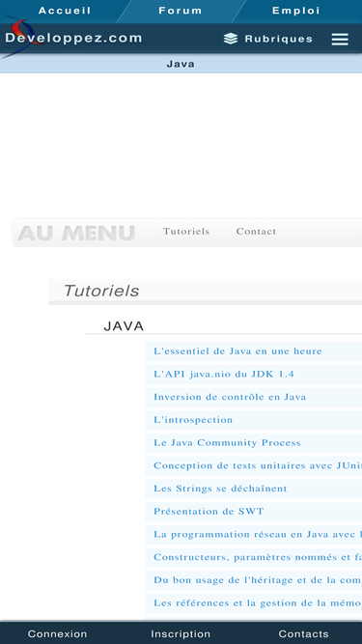Open "Présentation de SWT" link
362x644 pixels.
209,512
